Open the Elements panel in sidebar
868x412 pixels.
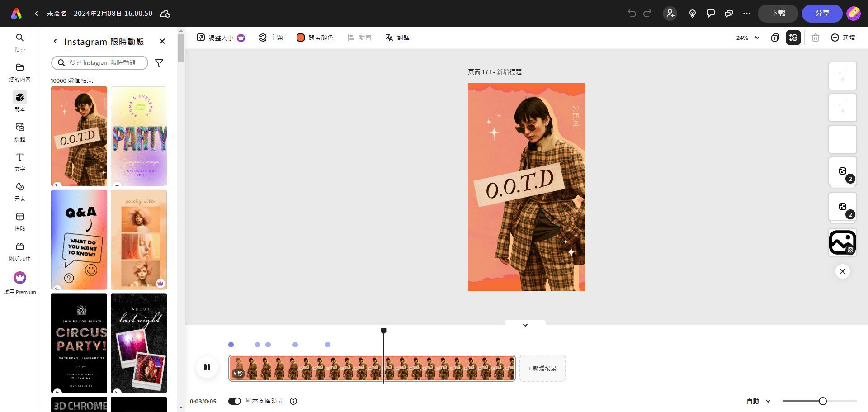[x=20, y=191]
